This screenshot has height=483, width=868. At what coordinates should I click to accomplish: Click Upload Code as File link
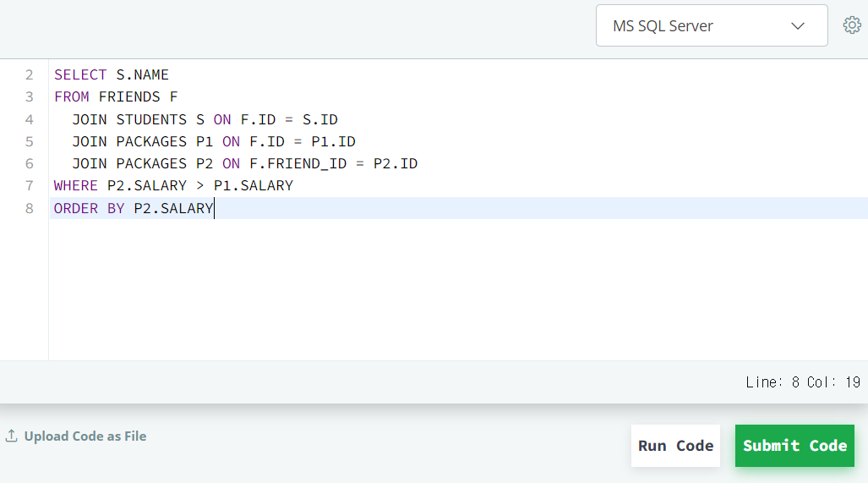(x=85, y=436)
